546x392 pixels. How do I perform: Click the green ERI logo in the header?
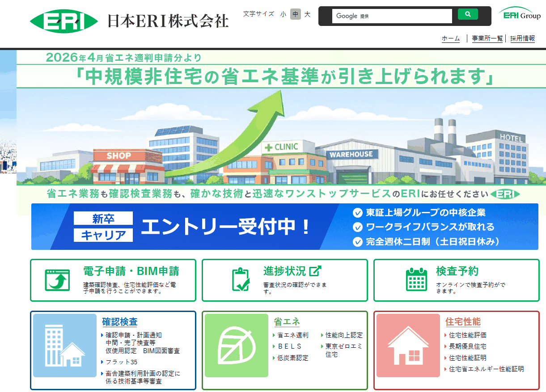pos(64,21)
